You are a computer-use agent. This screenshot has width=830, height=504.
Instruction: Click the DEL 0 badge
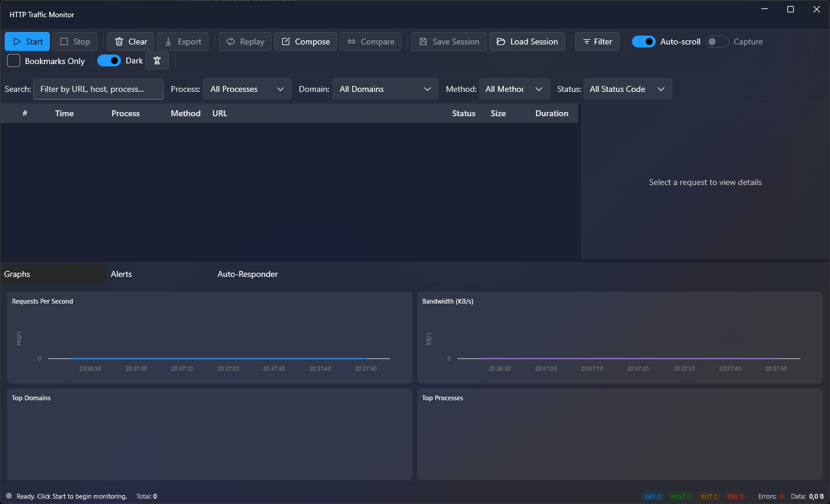(735, 496)
